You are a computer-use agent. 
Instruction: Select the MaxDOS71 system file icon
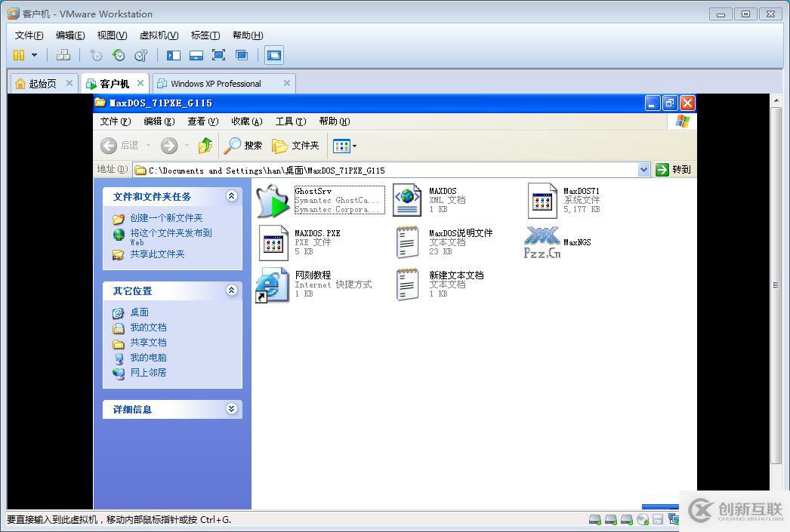(542, 201)
